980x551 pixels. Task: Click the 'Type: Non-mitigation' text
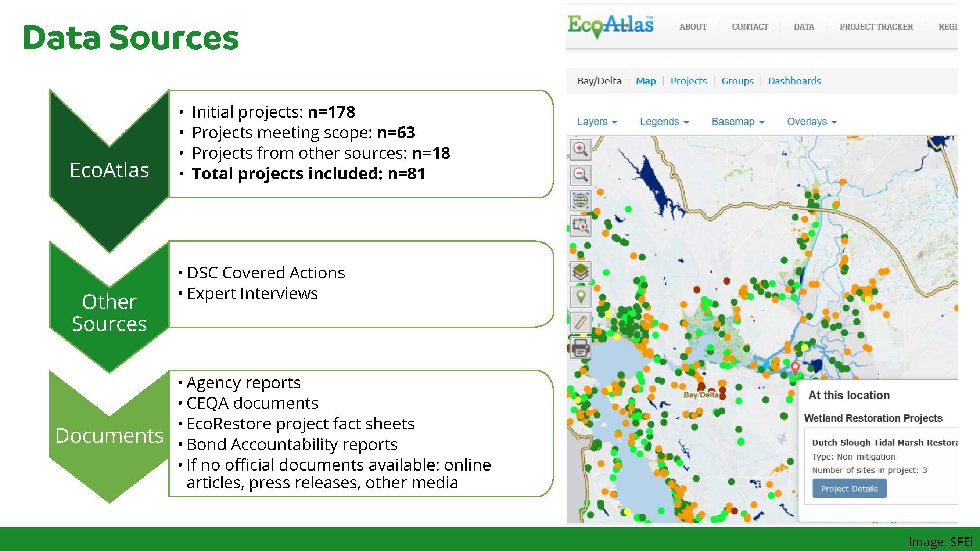(x=853, y=457)
